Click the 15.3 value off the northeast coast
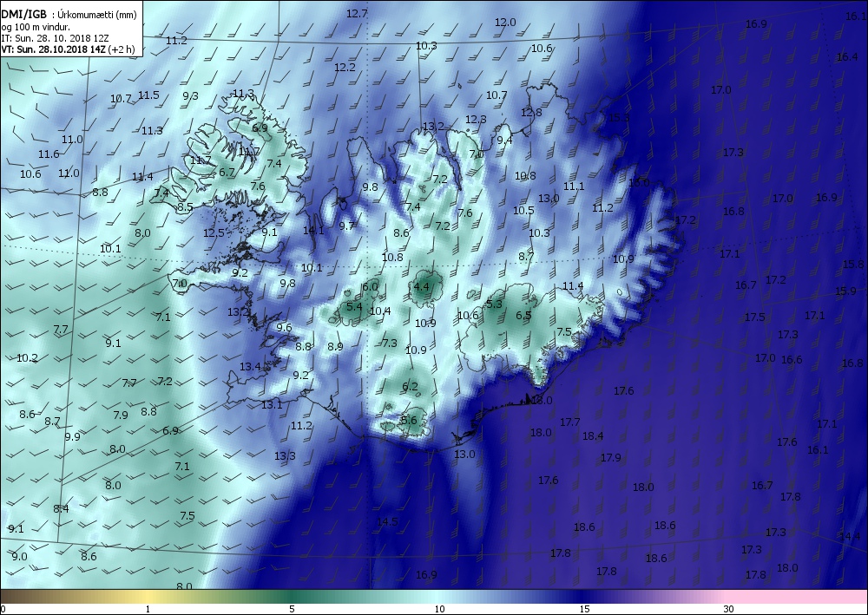This screenshot has height=615, width=868. click(619, 118)
